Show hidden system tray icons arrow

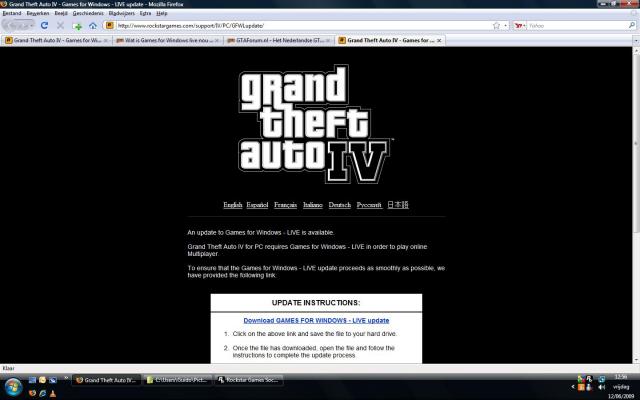[x=573, y=387]
